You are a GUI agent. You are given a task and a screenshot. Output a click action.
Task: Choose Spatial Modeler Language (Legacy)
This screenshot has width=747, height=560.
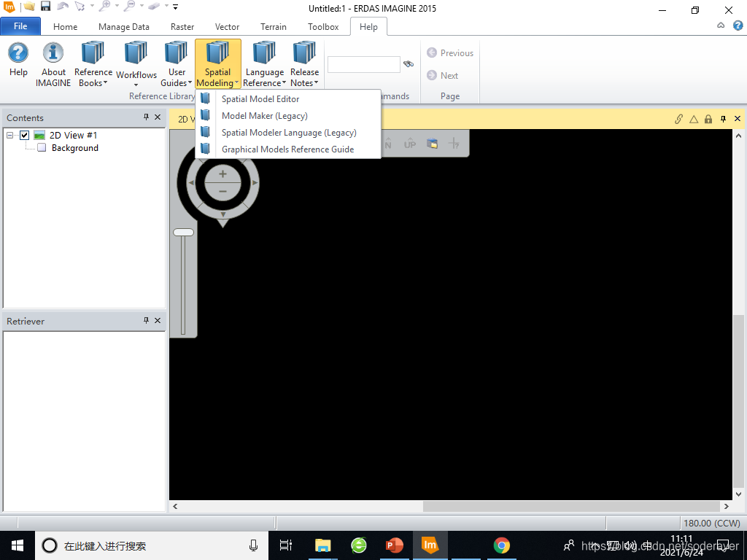[x=287, y=133]
